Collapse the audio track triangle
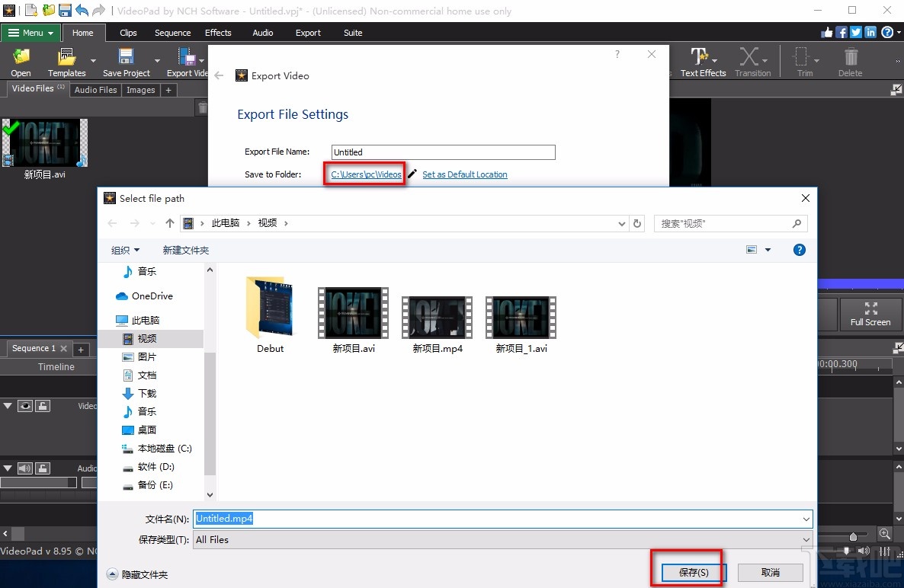 tap(8, 468)
